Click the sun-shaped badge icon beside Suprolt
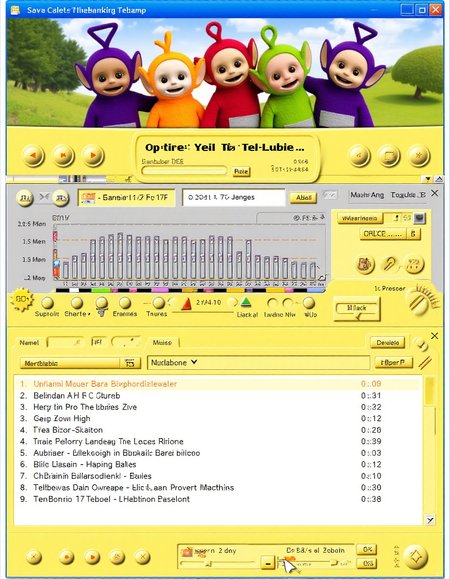The height and width of the screenshot is (579, 450). pyautogui.click(x=21, y=300)
